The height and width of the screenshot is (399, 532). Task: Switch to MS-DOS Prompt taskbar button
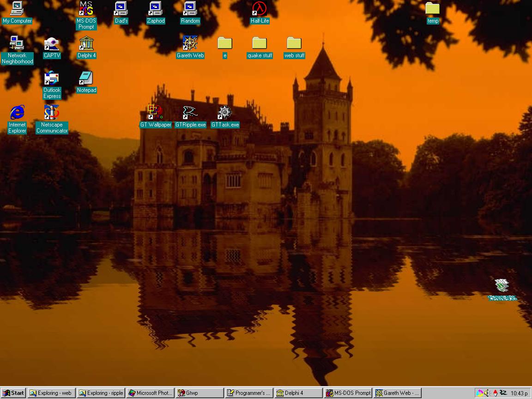pyautogui.click(x=349, y=393)
